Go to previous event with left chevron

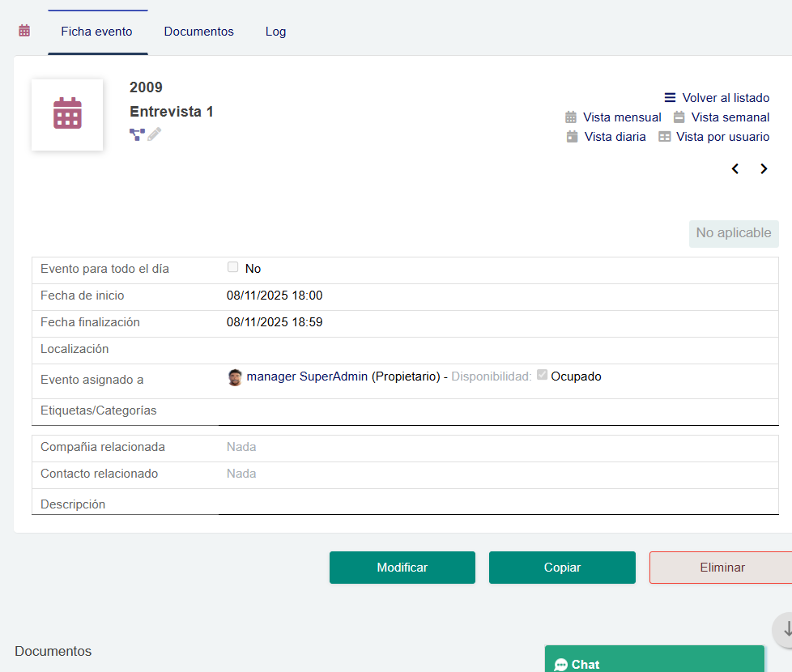[735, 168]
